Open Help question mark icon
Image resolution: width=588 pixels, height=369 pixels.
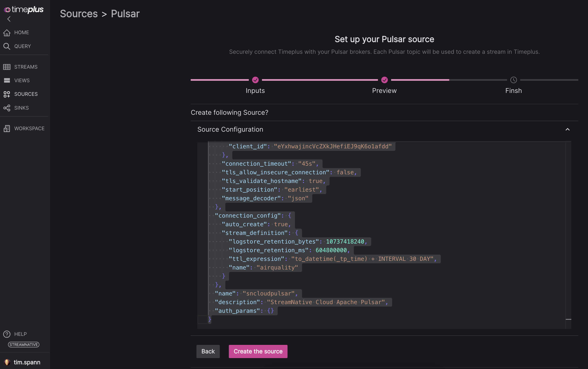tap(7, 334)
